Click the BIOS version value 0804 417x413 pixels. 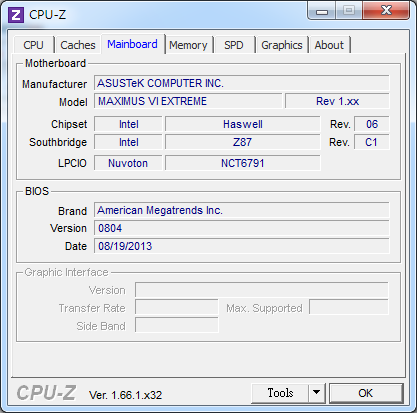click(x=242, y=228)
